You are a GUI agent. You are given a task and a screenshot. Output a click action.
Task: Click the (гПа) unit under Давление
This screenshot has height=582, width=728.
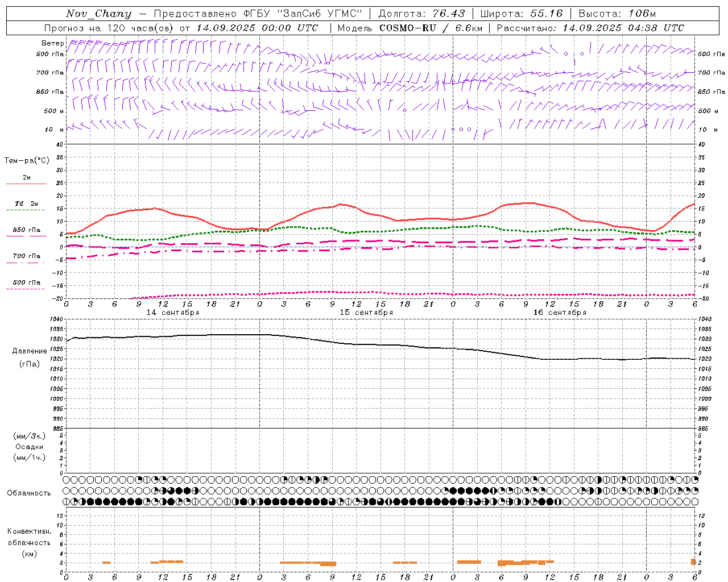pos(30,364)
